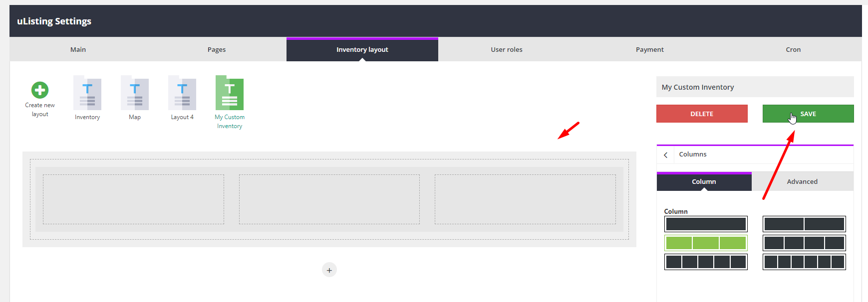Click the Create new layout plus icon

(40, 90)
